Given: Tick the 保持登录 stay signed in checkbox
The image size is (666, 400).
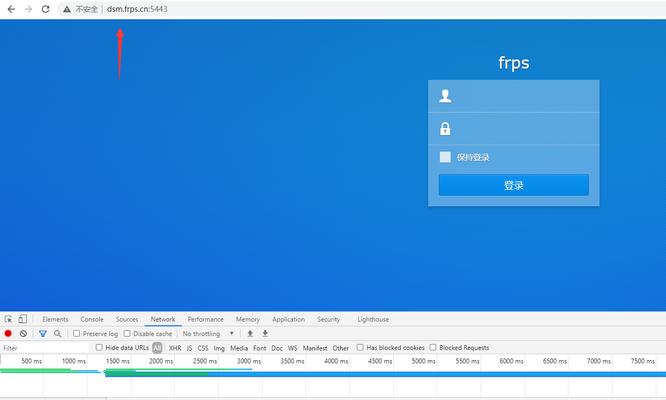Looking at the screenshot, I should coord(445,157).
